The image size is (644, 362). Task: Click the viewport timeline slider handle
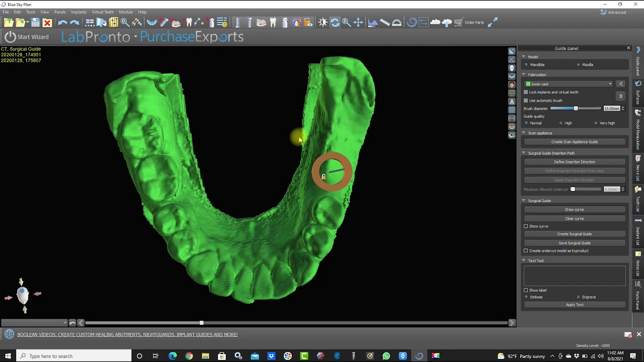pos(201,323)
